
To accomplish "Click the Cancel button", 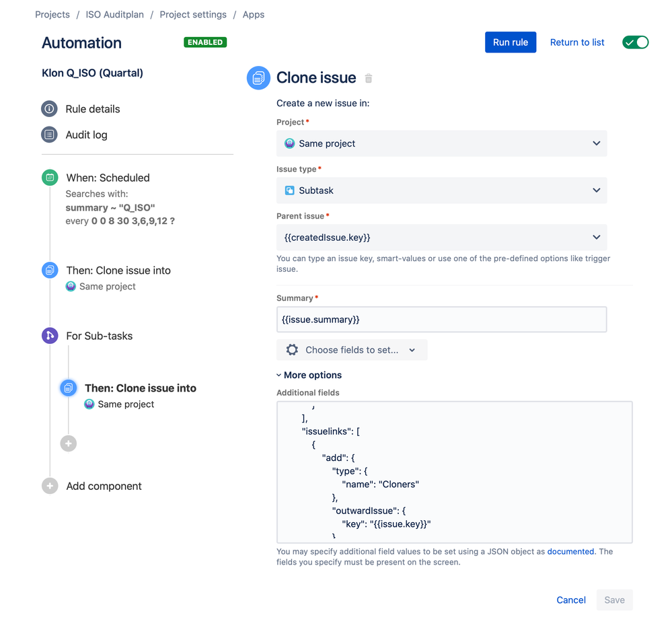I will 571,600.
